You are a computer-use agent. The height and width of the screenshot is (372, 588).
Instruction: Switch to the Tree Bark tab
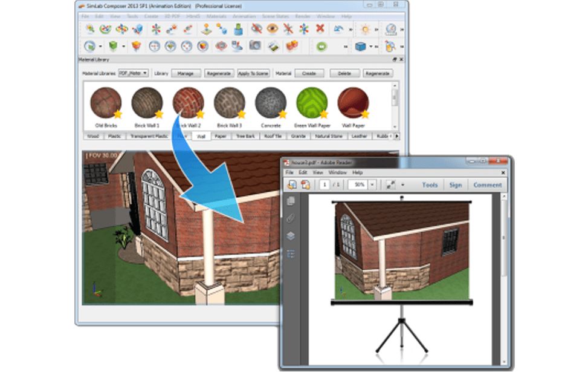click(x=245, y=136)
